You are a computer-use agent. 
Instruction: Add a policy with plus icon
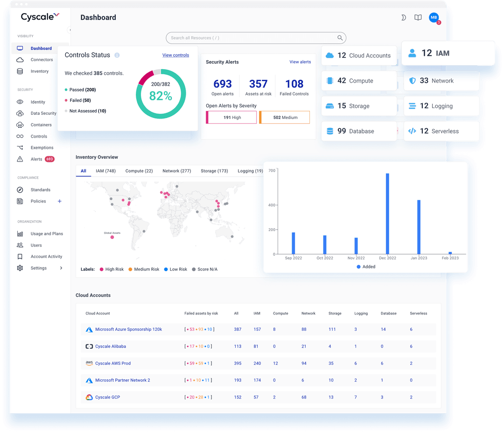pos(59,201)
